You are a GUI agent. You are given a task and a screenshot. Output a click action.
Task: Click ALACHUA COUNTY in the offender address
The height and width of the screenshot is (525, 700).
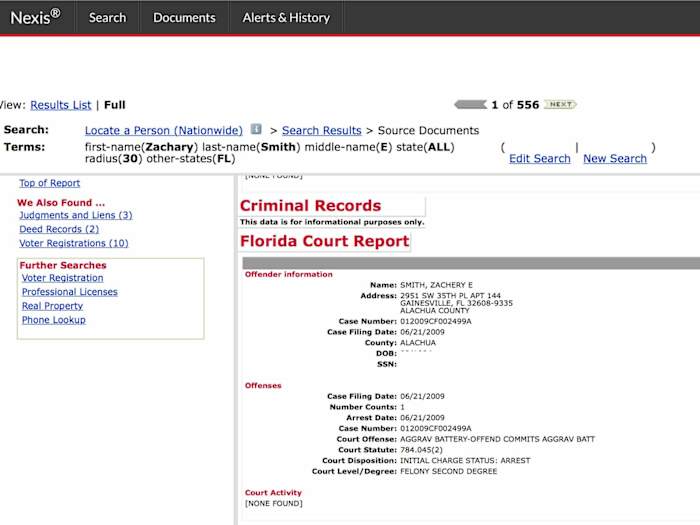[x=435, y=311]
